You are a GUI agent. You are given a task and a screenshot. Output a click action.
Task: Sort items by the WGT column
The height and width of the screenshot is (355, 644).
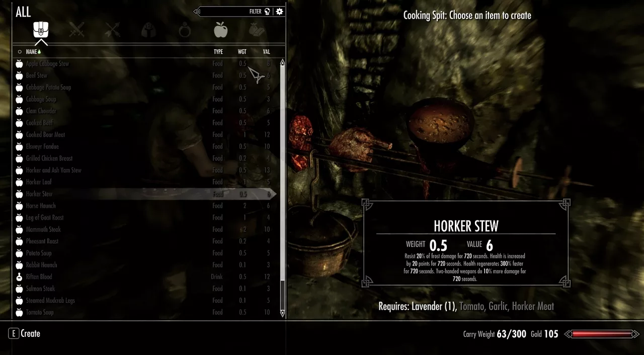242,52
